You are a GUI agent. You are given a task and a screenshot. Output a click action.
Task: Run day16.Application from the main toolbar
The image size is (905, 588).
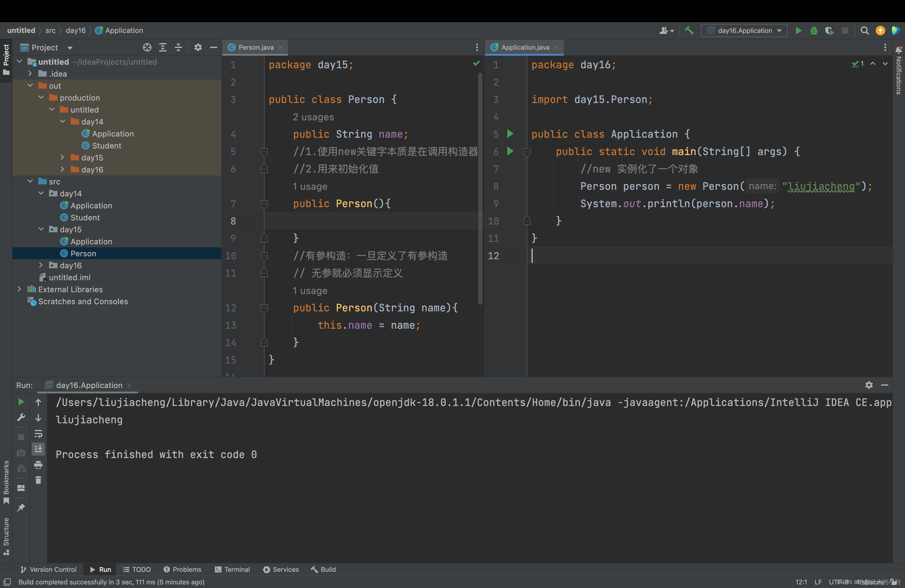click(x=798, y=31)
